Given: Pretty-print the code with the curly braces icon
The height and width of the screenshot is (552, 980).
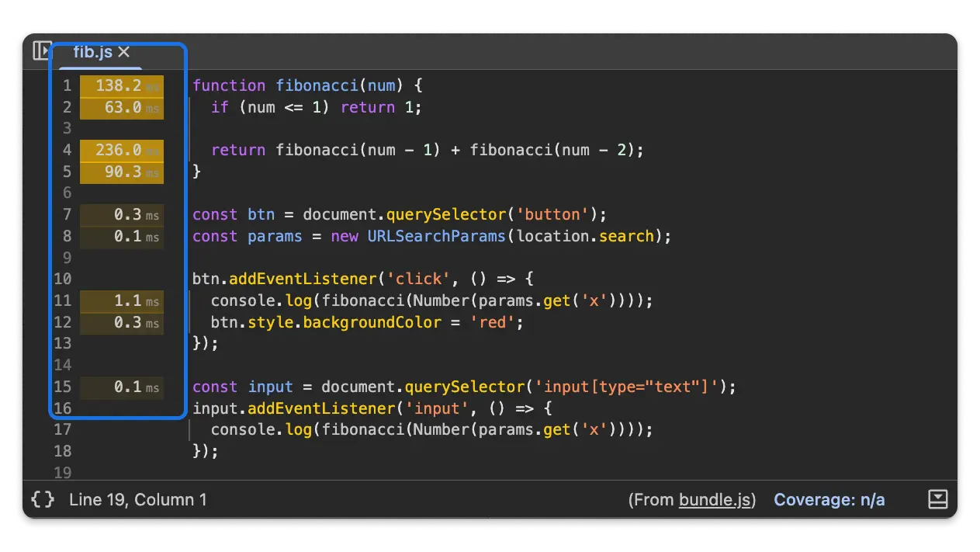Looking at the screenshot, I should [43, 499].
